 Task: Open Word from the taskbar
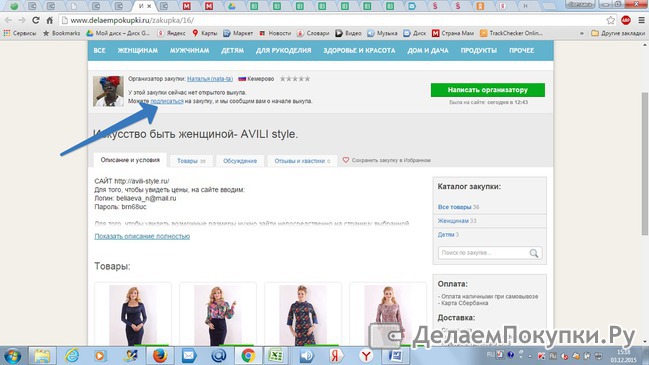tap(395, 356)
